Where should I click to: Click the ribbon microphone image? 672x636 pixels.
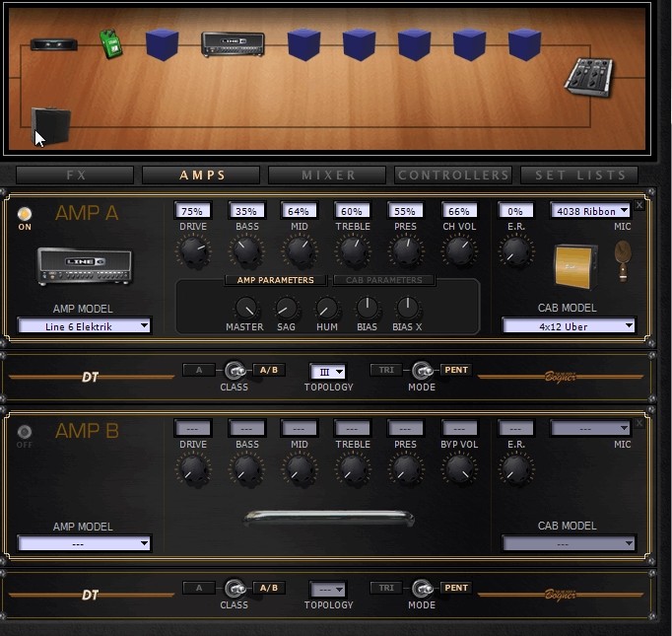click(623, 260)
